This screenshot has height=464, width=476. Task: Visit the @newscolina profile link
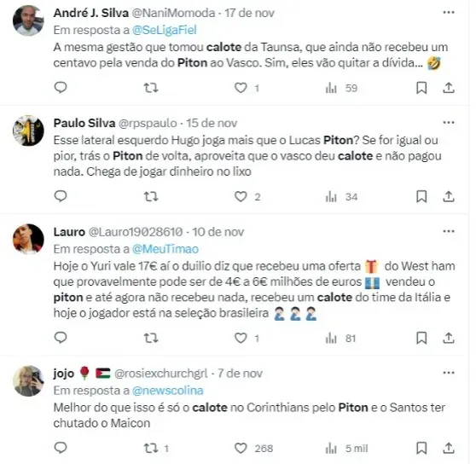click(x=167, y=391)
